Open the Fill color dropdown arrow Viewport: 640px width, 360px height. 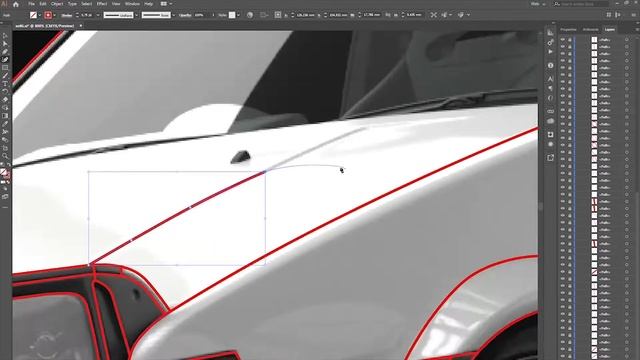pos(40,15)
